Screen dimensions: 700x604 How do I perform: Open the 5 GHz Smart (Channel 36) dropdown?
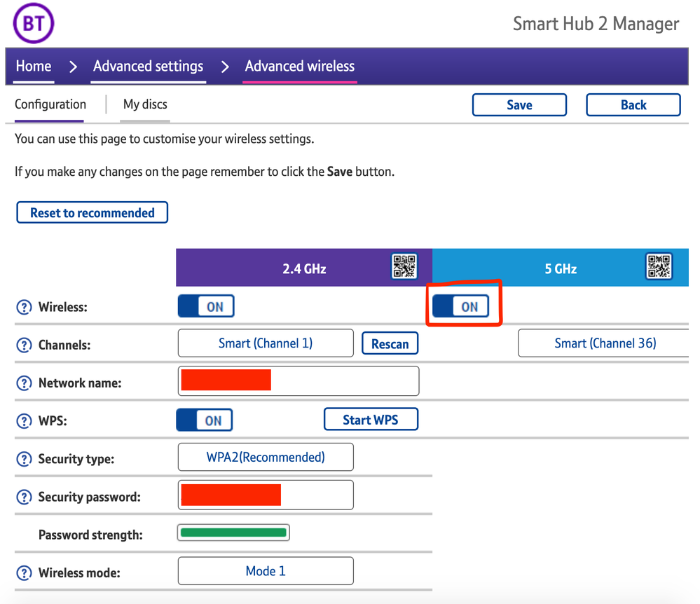click(x=604, y=343)
